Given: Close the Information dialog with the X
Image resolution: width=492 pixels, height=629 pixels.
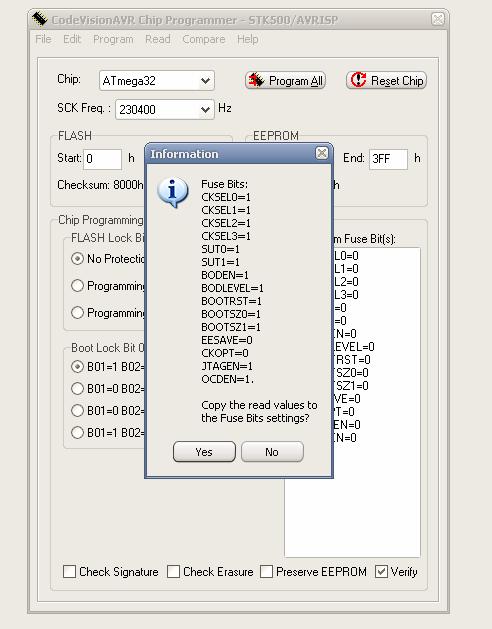Looking at the screenshot, I should click(x=321, y=153).
